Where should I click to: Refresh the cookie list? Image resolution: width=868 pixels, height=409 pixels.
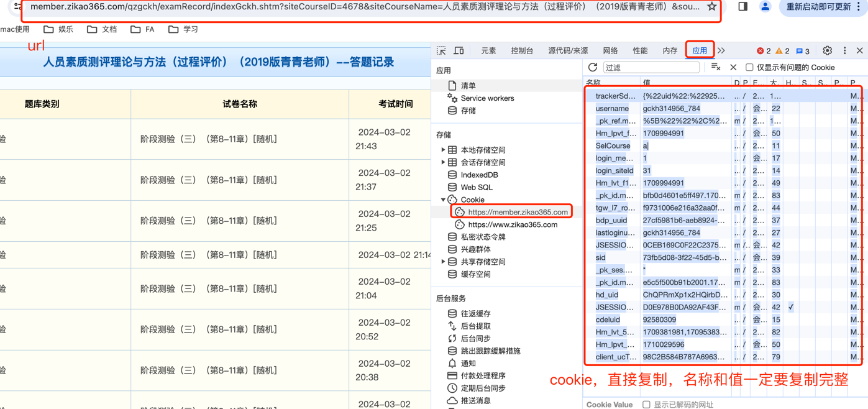coord(593,67)
